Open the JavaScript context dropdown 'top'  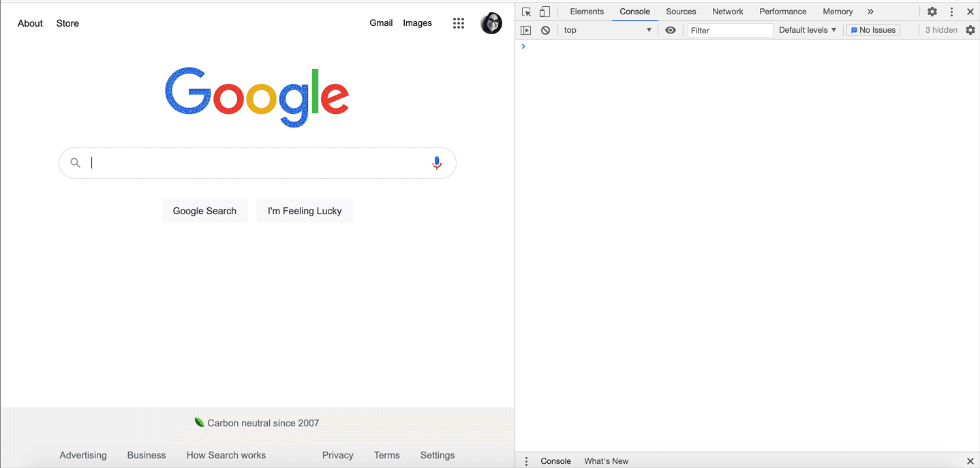pos(607,30)
